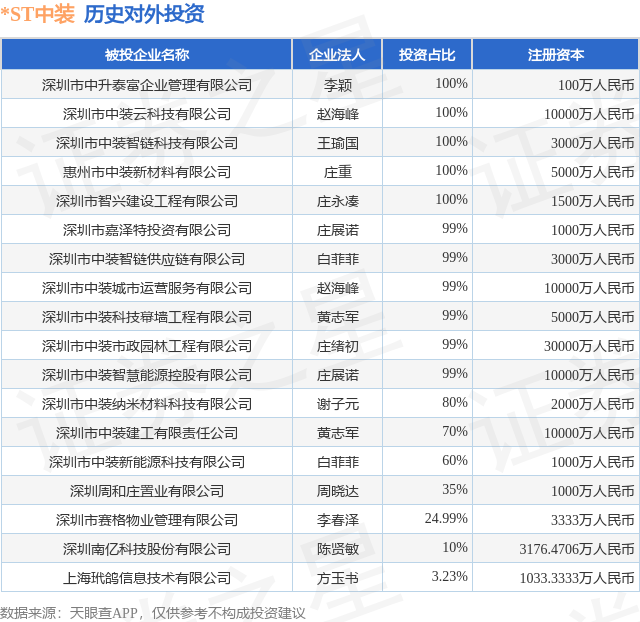
Task: Select 深圳周和庄置业有限公司 company name
Action: click(x=147, y=491)
